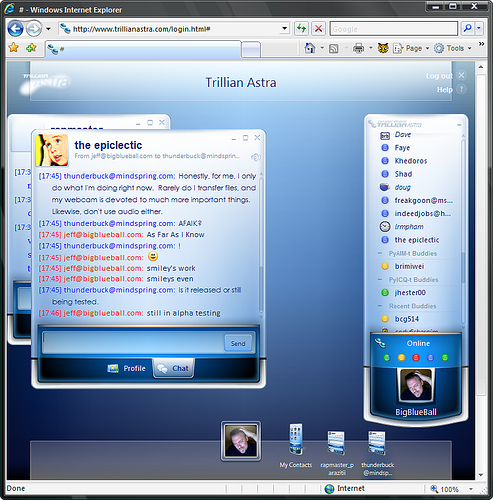This screenshot has height=500, width=493.
Task: Select contact freakgoon@ms...
Action: tap(423, 200)
